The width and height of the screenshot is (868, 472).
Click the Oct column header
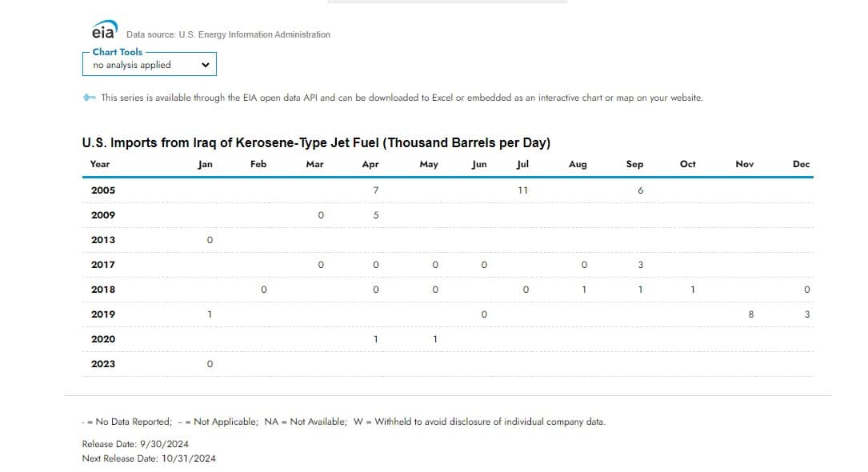[x=687, y=164]
